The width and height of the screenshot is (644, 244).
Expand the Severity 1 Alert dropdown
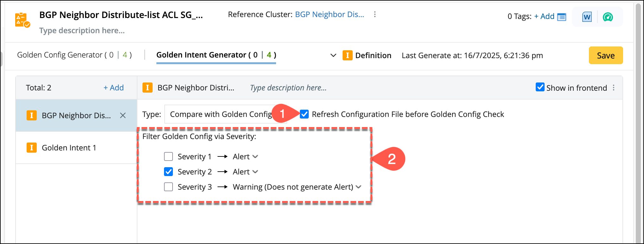click(246, 156)
